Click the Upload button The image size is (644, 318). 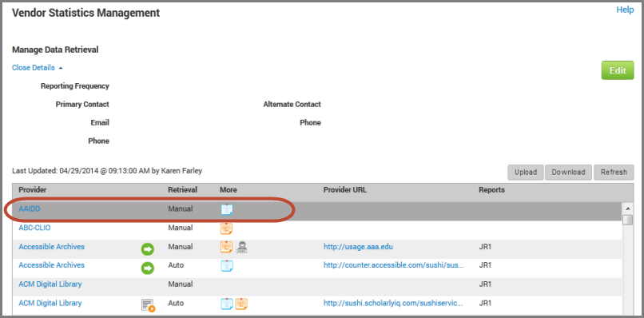[526, 172]
